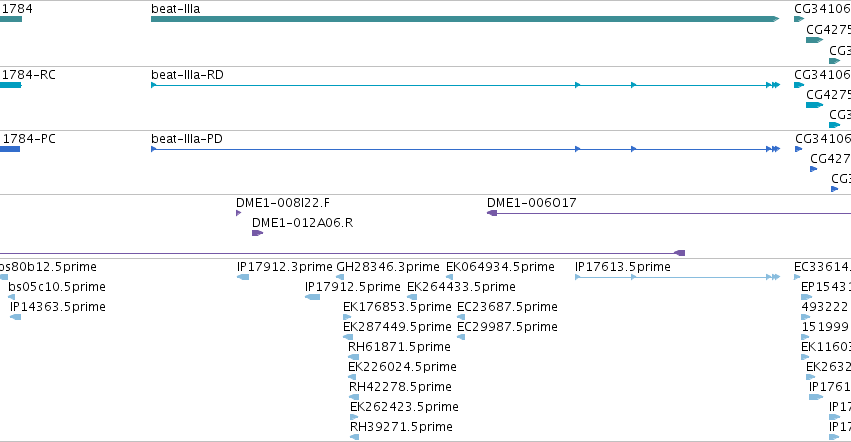Select RH39271.5prime EST label
This screenshot has width=851, height=442.
coord(401,427)
